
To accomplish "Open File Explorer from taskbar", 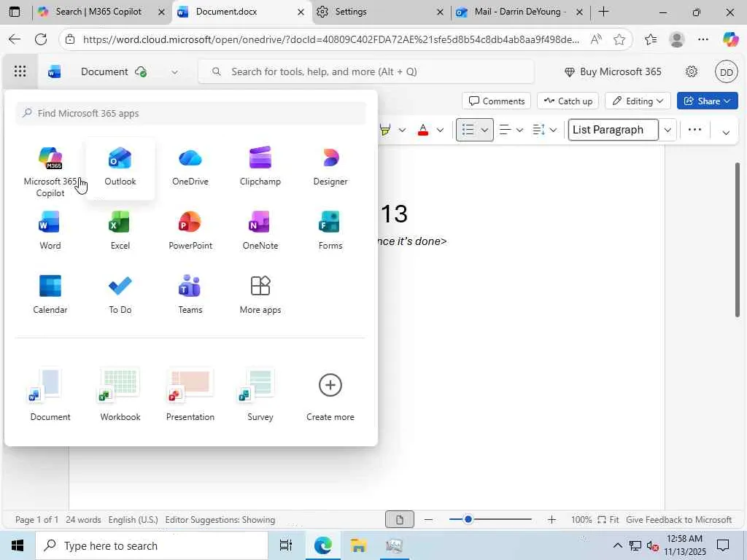I will (358, 545).
